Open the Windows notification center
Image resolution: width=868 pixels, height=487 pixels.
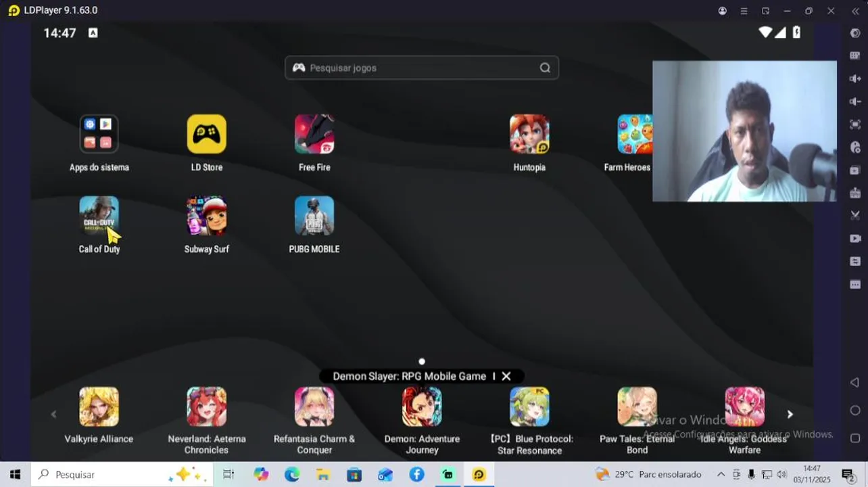coord(848,474)
